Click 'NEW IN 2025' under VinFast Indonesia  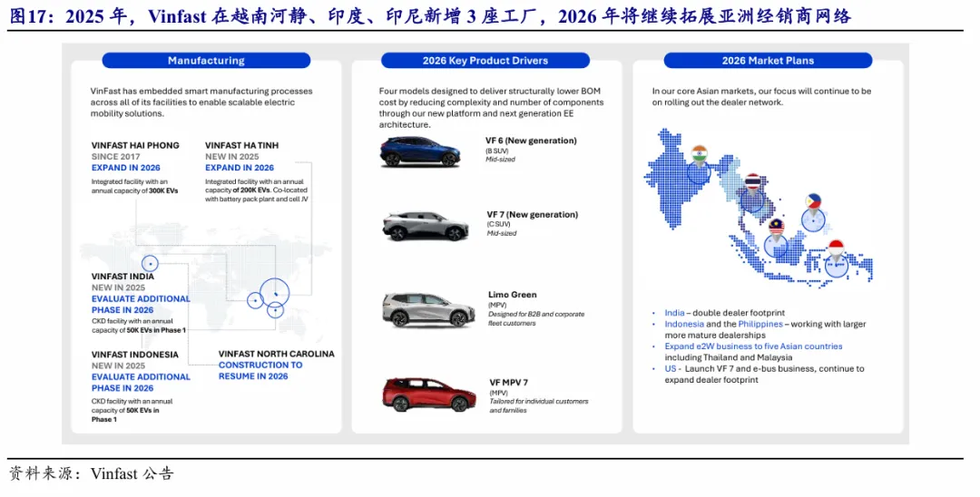click(118, 365)
